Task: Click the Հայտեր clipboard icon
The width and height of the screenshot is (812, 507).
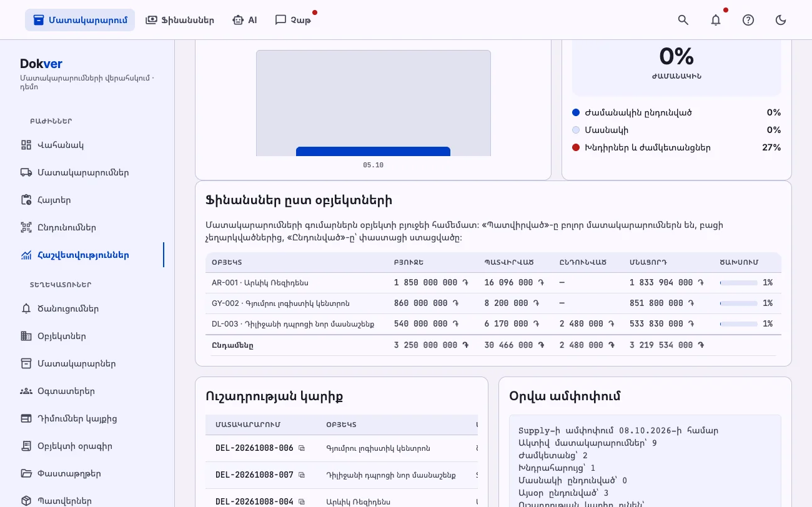Action: [26, 200]
